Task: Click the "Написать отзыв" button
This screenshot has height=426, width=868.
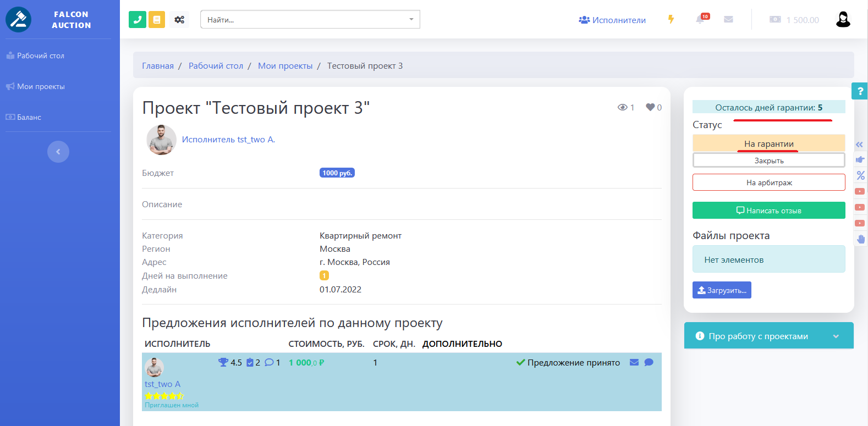Action: [x=768, y=211]
